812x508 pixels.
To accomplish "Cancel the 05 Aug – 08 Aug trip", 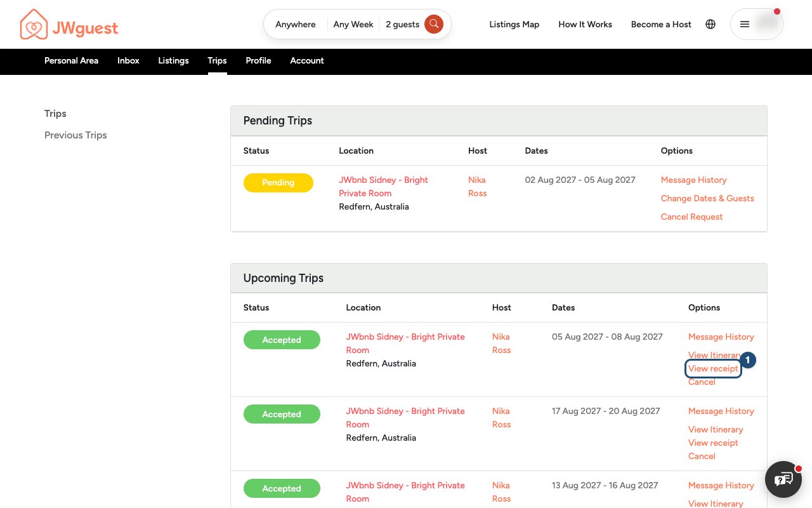I will coord(702,382).
